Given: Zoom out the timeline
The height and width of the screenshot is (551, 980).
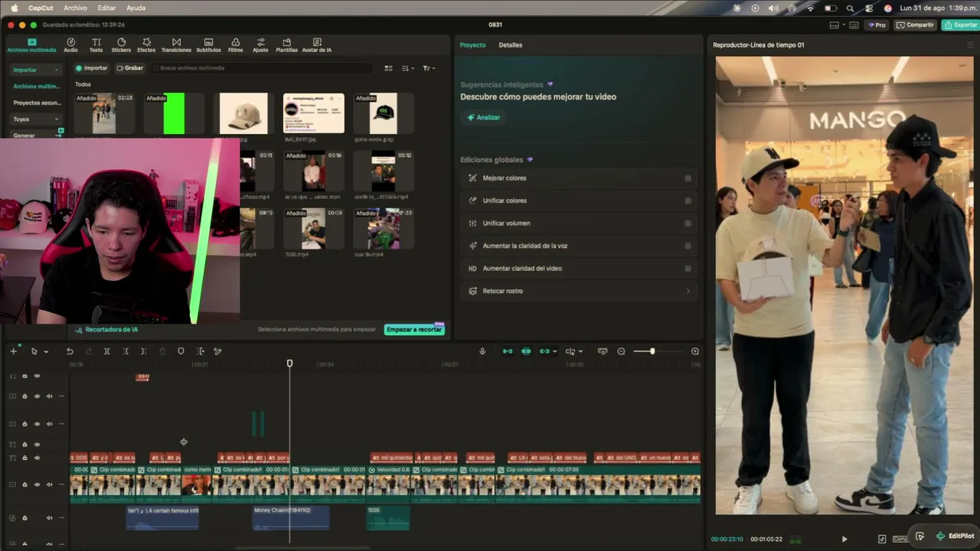Looking at the screenshot, I should point(621,351).
